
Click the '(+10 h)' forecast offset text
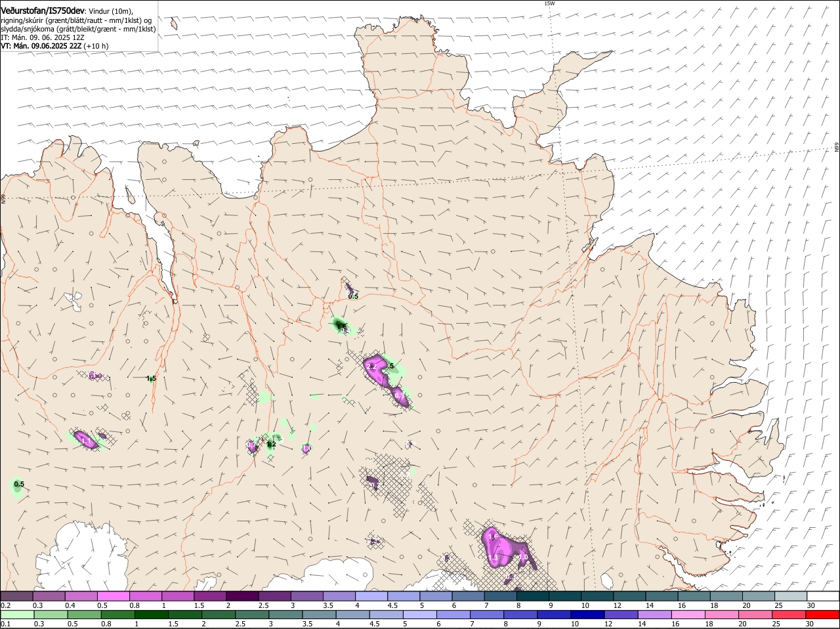pos(96,46)
